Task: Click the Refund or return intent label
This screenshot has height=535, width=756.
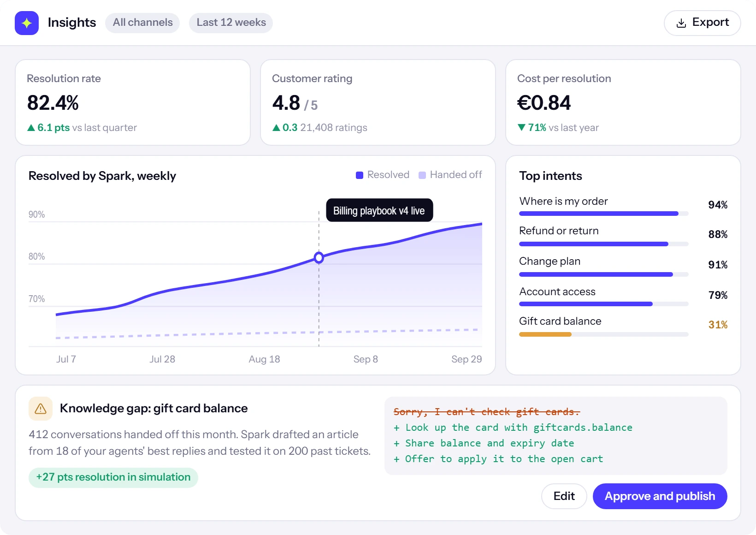Action: [559, 231]
